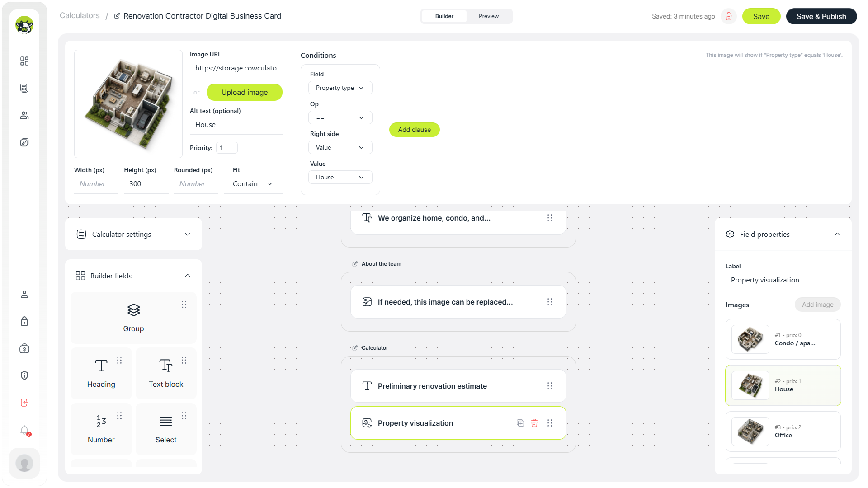
Task: Switch to the Builder tab
Action: tap(444, 16)
